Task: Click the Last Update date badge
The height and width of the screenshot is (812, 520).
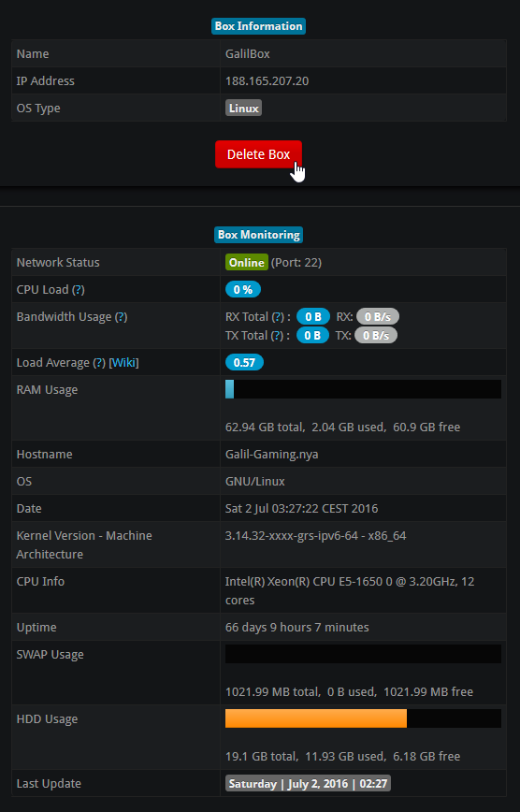Action: point(309,783)
